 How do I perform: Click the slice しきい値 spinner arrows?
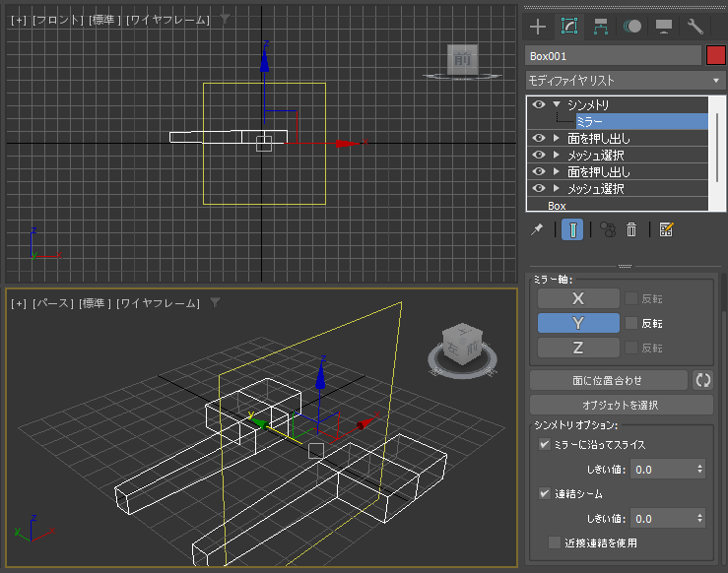pyautogui.click(x=699, y=470)
